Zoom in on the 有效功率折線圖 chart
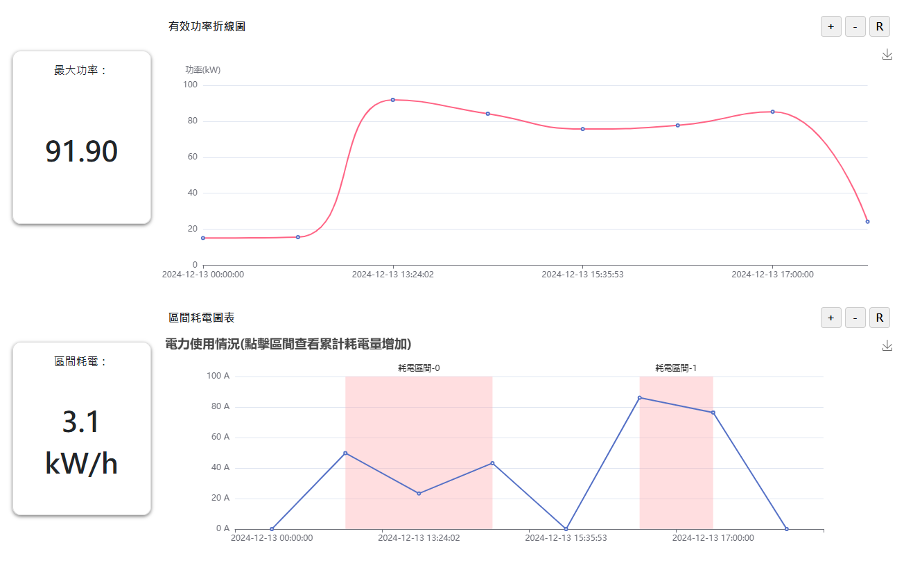This screenshot has height=588, width=913. coord(831,26)
